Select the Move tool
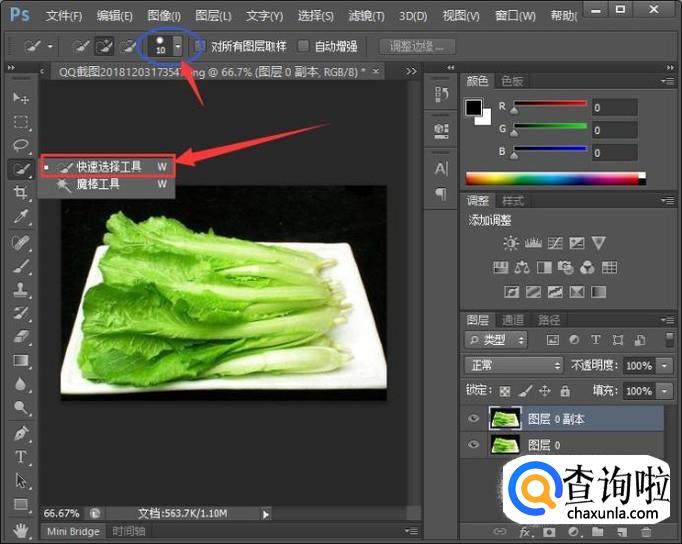This screenshot has width=682, height=544. pyautogui.click(x=20, y=98)
